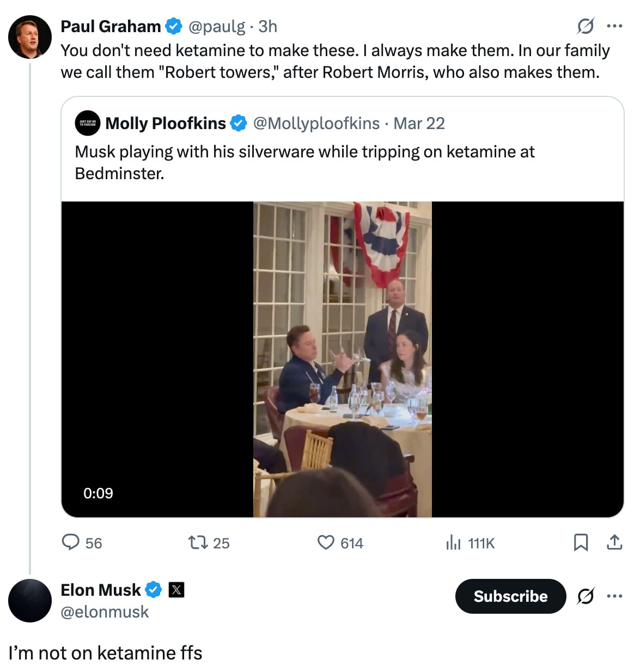The height and width of the screenshot is (672, 634).
Task: Click the X affiliation badge by Elon Musk
Action: click(x=176, y=590)
